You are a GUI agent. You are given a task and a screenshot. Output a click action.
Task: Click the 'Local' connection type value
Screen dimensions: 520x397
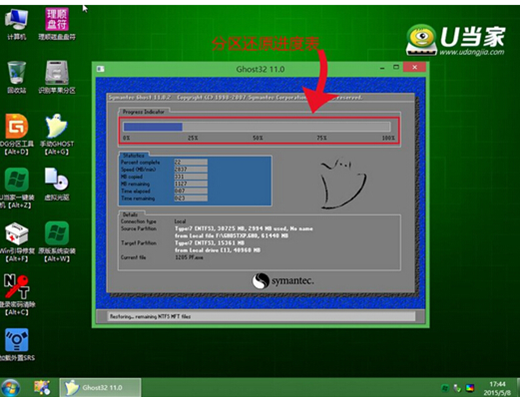click(180, 221)
